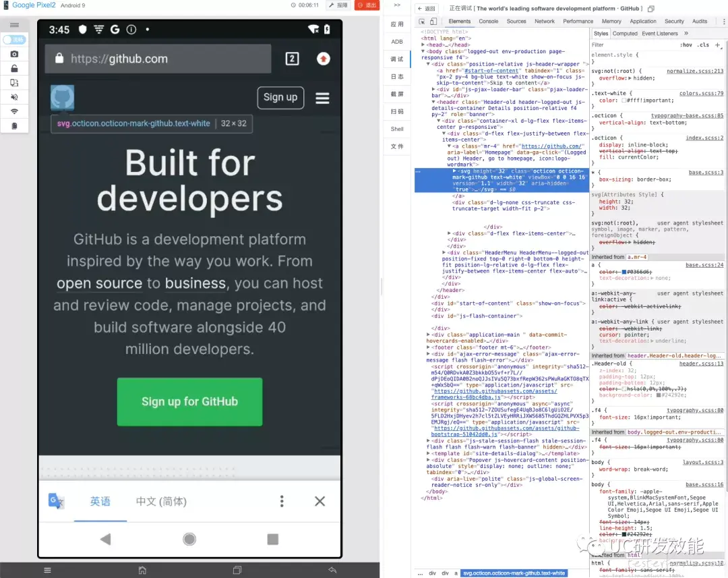728x578 pixels.
Task: Expand the application-main div node
Action: click(428, 335)
